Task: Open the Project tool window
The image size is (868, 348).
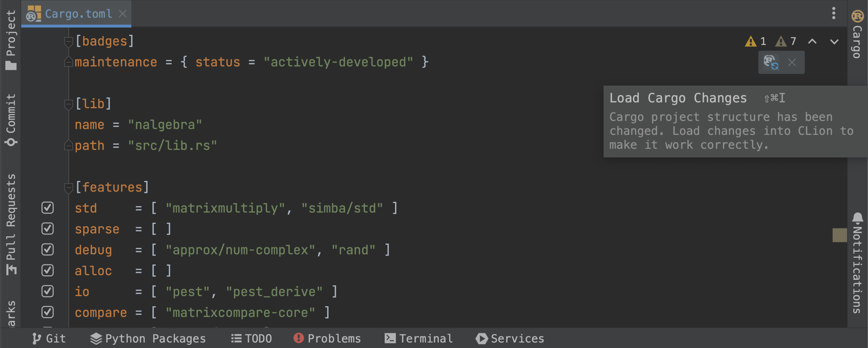Action: [11, 40]
